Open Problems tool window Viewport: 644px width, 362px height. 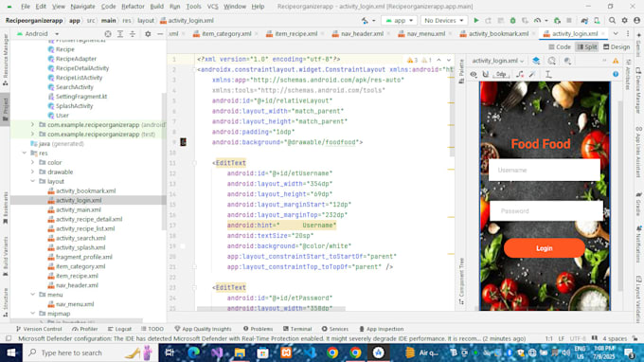tap(258, 329)
